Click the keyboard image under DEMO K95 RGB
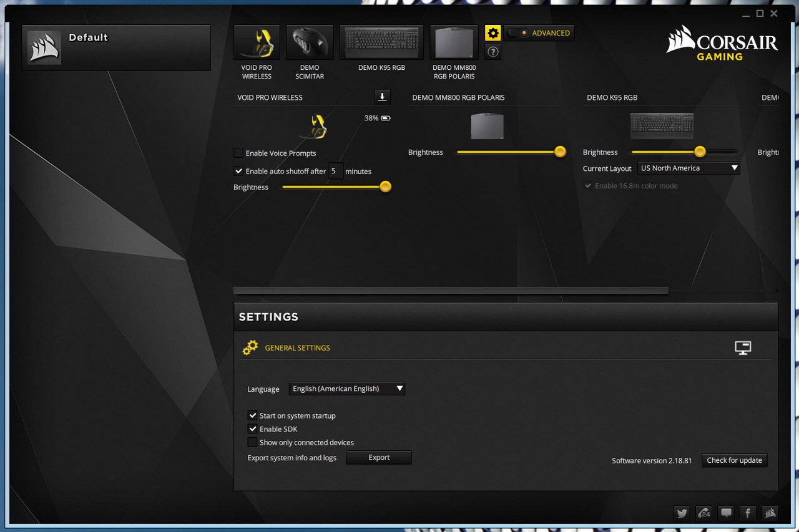This screenshot has width=799, height=532. pyautogui.click(x=662, y=126)
